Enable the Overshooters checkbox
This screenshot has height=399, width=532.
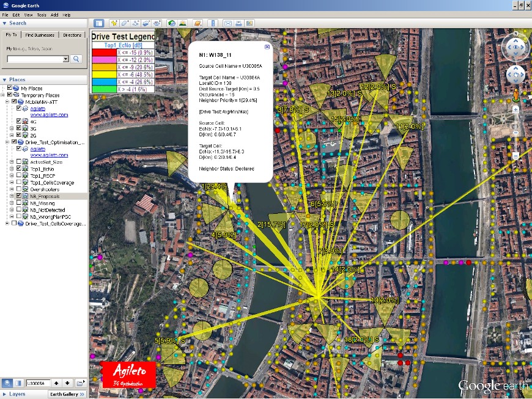pos(18,189)
